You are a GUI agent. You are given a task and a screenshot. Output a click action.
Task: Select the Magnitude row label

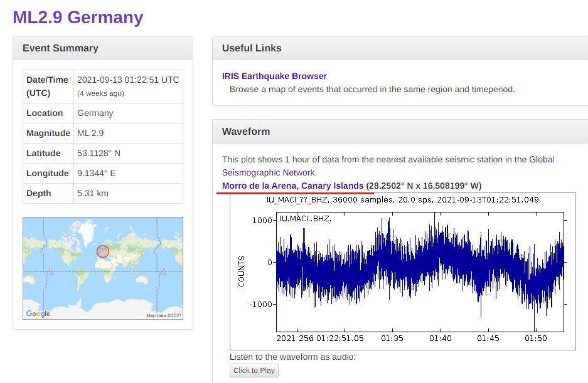click(x=48, y=134)
